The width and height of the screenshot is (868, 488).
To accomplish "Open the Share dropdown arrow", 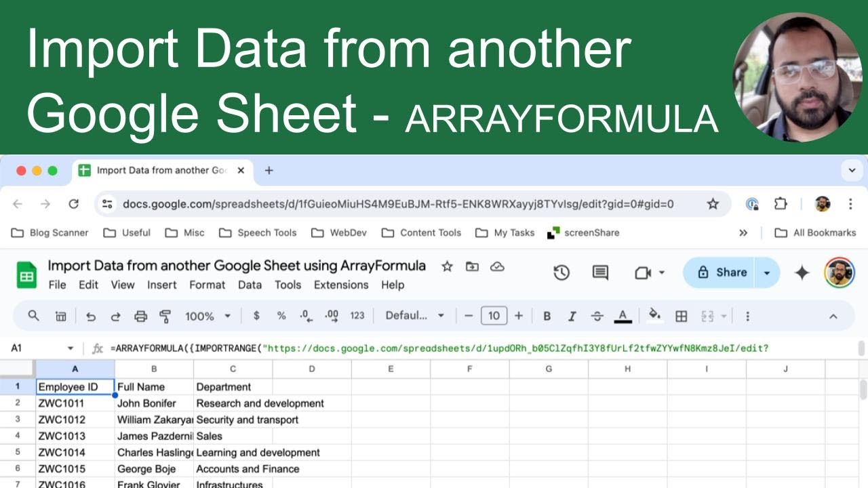I will [x=767, y=272].
